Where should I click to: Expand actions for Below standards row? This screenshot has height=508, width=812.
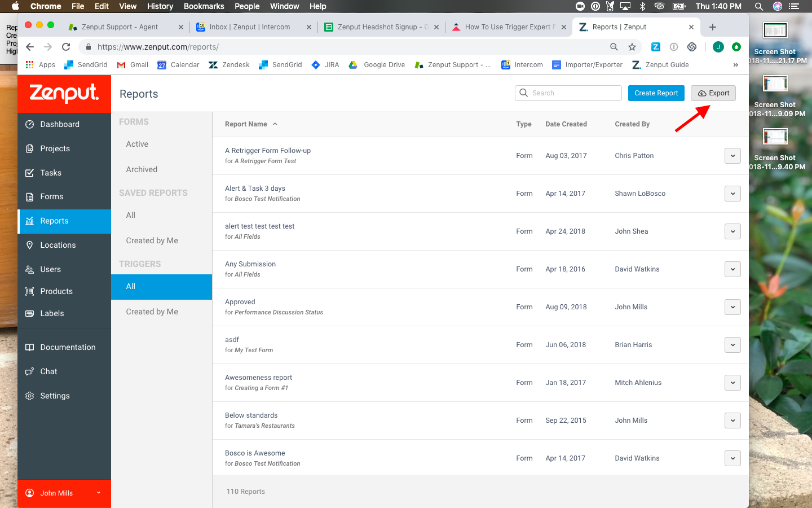(732, 421)
